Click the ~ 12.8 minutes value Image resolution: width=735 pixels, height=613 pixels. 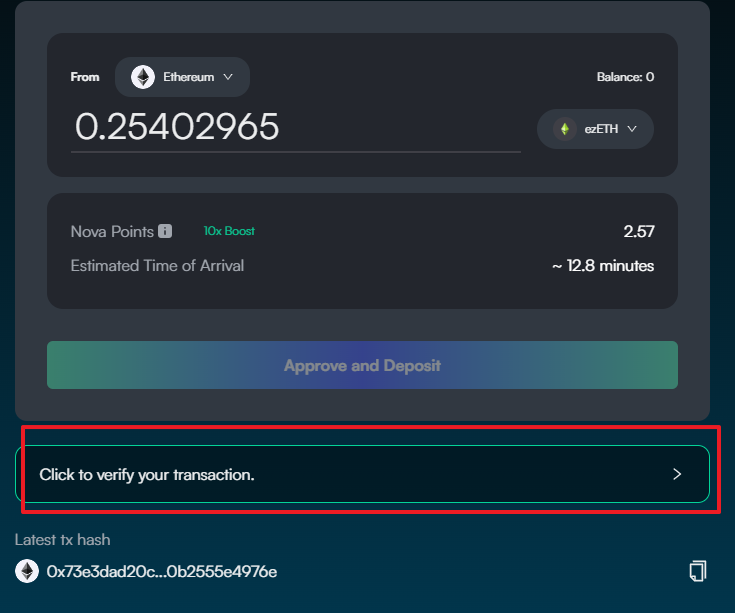pyautogui.click(x=603, y=266)
